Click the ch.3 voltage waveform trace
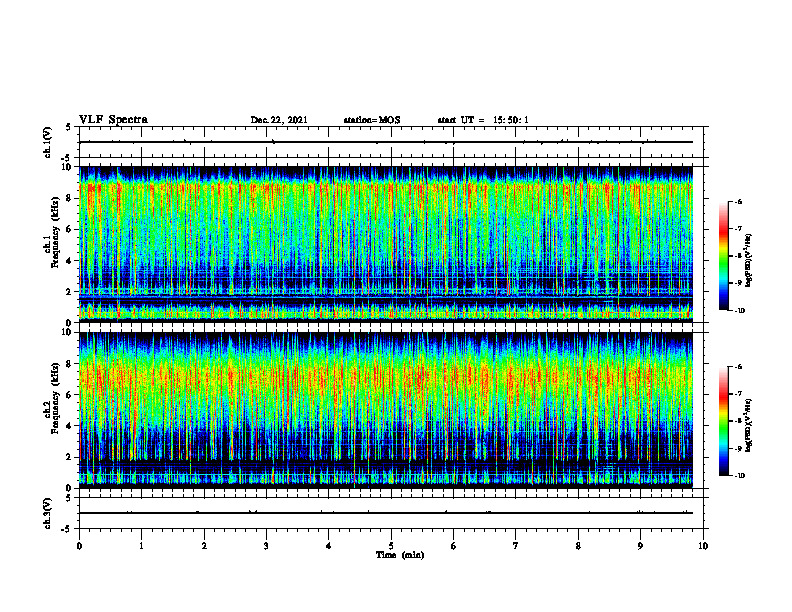Image resolution: width=792 pixels, height=612 pixels. 386,513
